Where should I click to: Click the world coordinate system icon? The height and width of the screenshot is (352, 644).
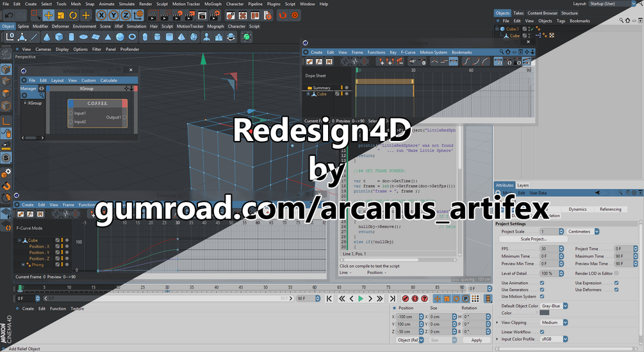pos(138,15)
